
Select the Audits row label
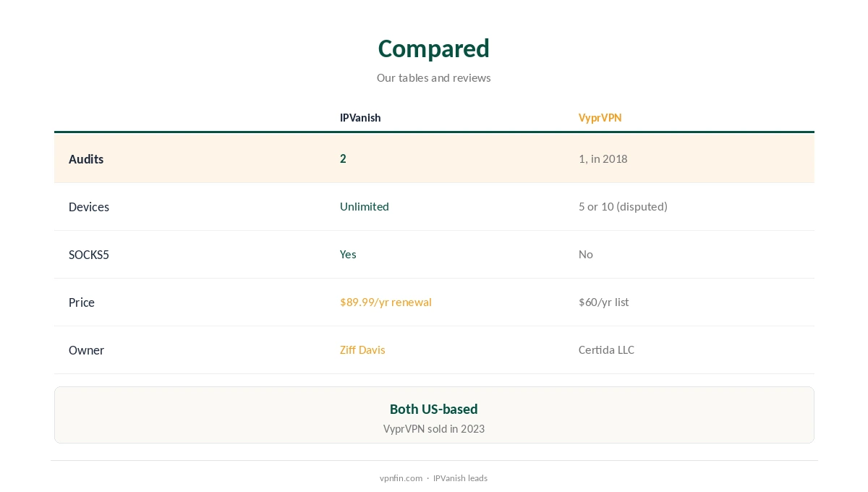(86, 159)
